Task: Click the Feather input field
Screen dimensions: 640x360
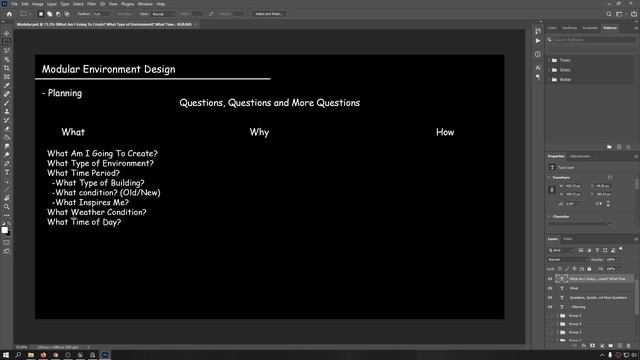Action: coord(101,14)
